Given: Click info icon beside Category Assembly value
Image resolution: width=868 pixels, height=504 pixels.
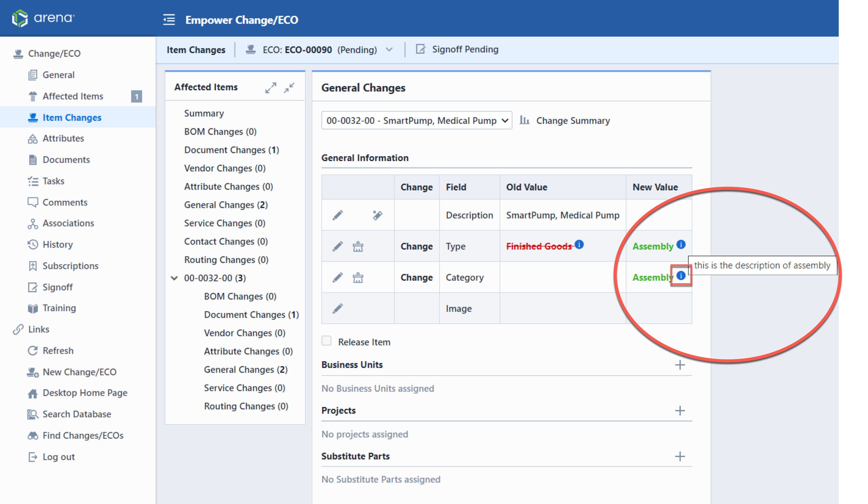Looking at the screenshot, I should click(681, 275).
